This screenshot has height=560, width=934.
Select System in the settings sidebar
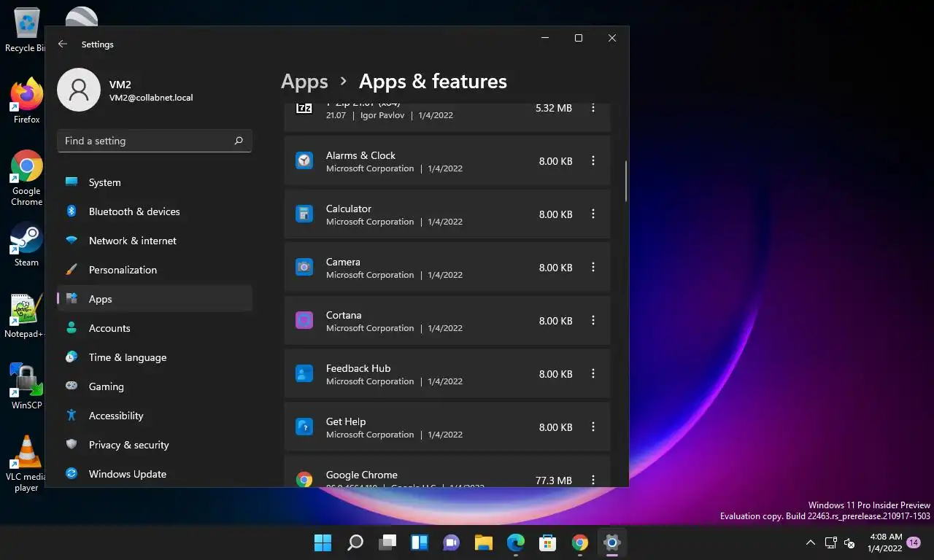155,182
